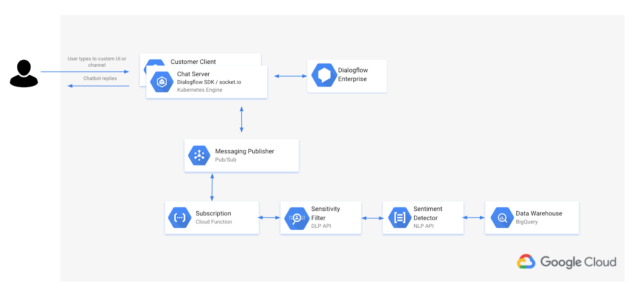Select the Pub/Sub hexagon icon

pos(199,156)
